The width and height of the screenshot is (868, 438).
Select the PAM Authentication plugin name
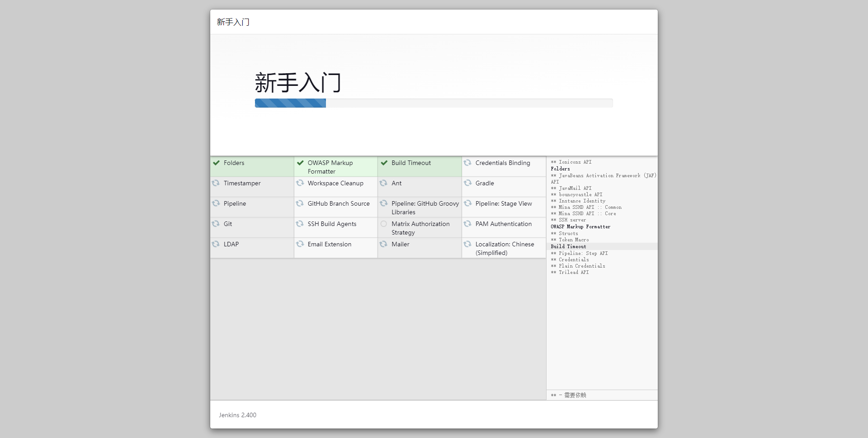click(x=504, y=224)
